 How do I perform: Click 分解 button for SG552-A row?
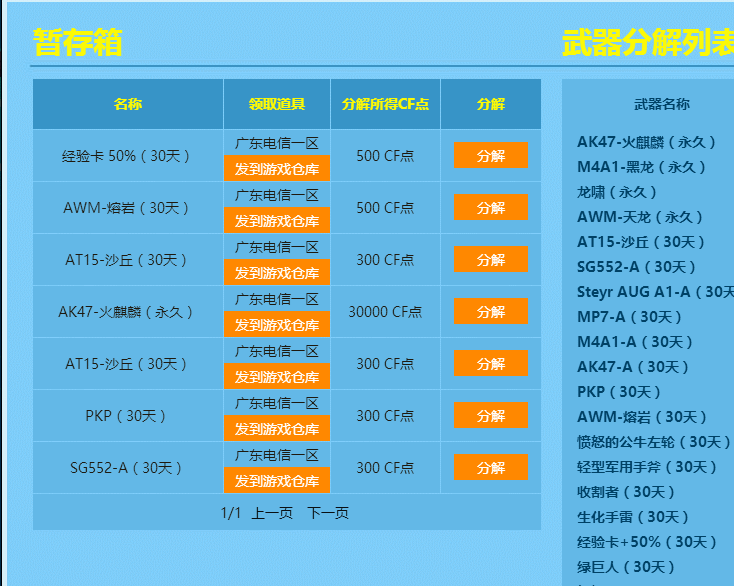(x=491, y=467)
